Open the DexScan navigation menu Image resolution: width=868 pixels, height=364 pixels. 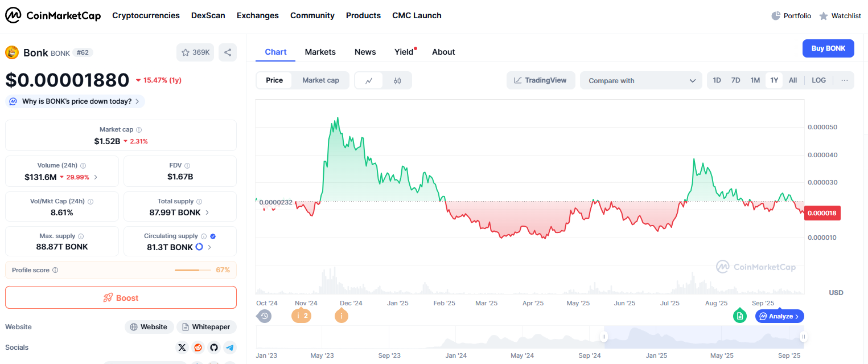pos(208,15)
